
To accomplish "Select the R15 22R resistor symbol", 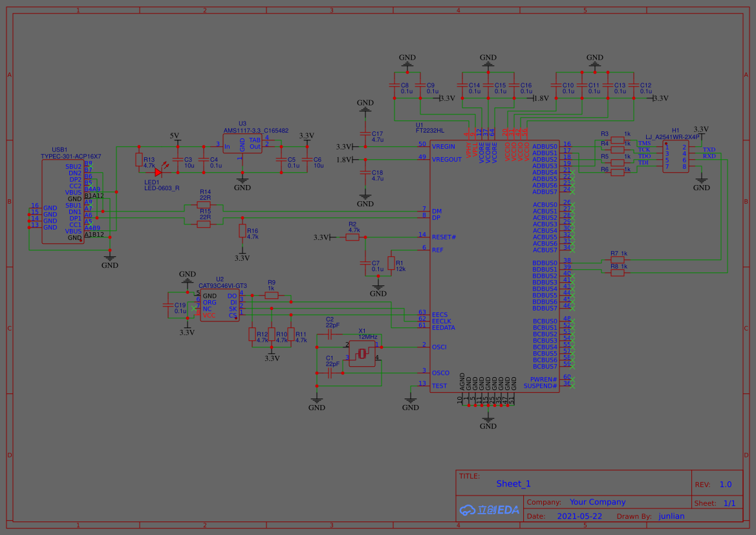I will pos(204,224).
